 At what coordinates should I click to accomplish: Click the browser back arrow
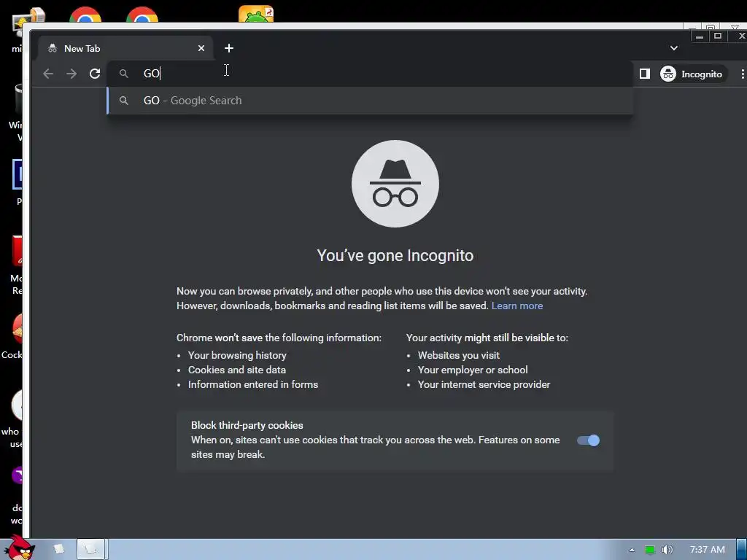tap(47, 74)
